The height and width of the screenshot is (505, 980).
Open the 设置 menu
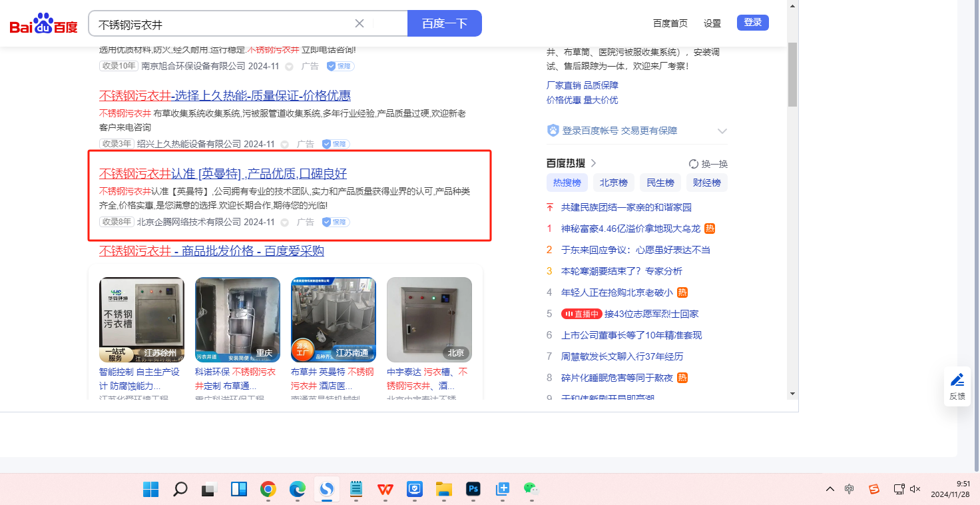tap(712, 23)
